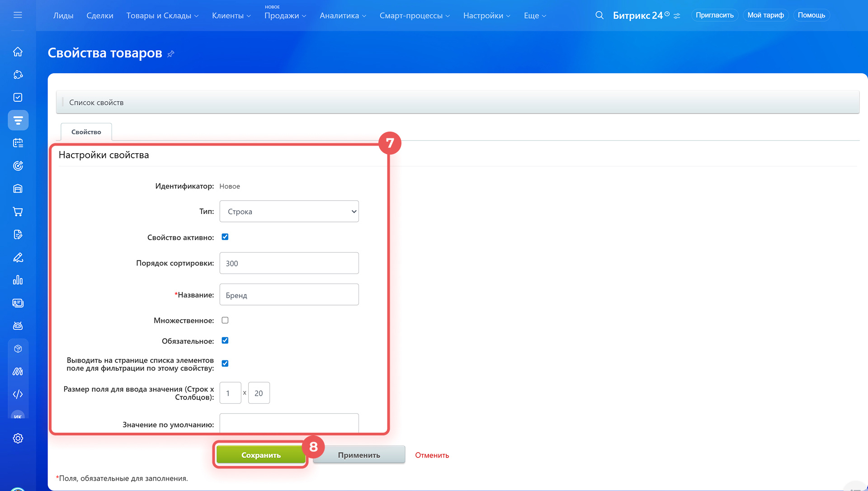Click the 'Отменить' link
This screenshot has height=491, width=868.
432,455
